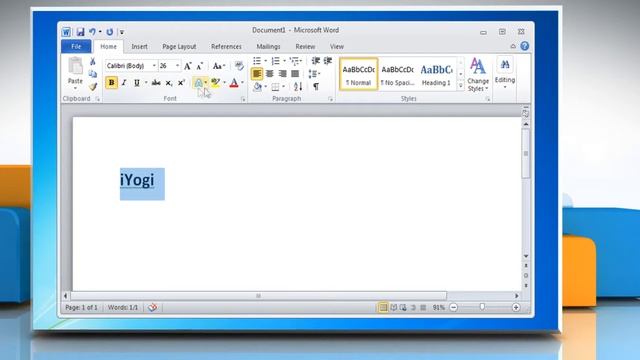Expand Bullets list dropdown
The image size is (640, 360).
click(x=265, y=61)
